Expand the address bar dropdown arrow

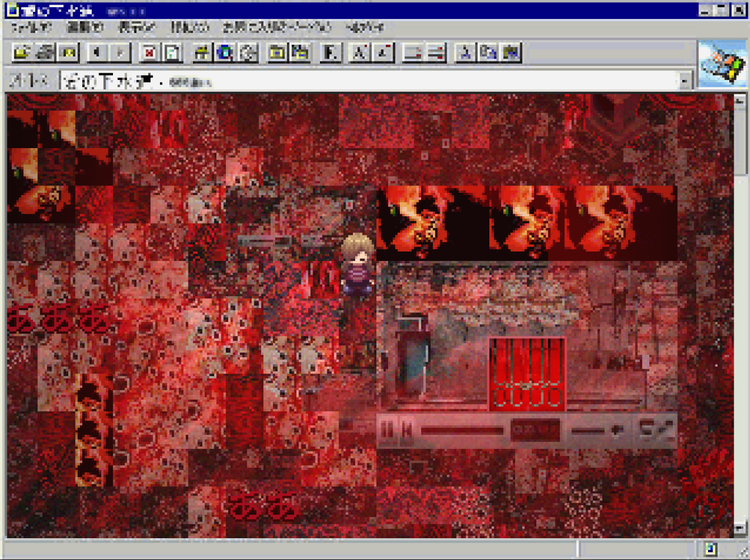click(x=685, y=82)
